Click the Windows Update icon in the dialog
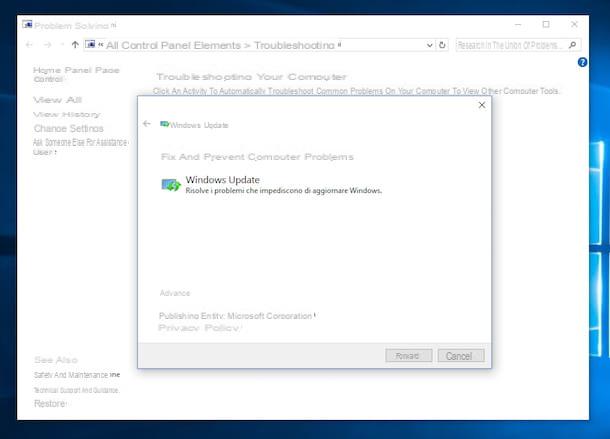Viewport: 610px width, 439px height. click(171, 185)
